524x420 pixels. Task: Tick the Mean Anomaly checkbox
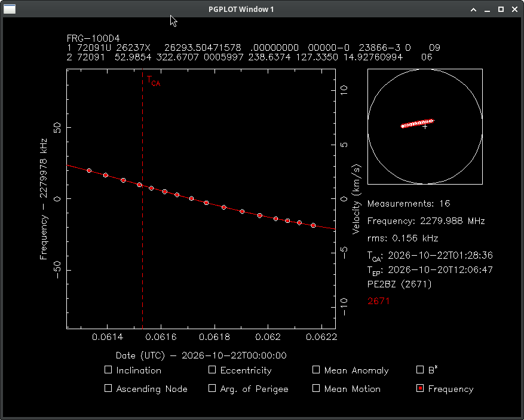pos(316,370)
